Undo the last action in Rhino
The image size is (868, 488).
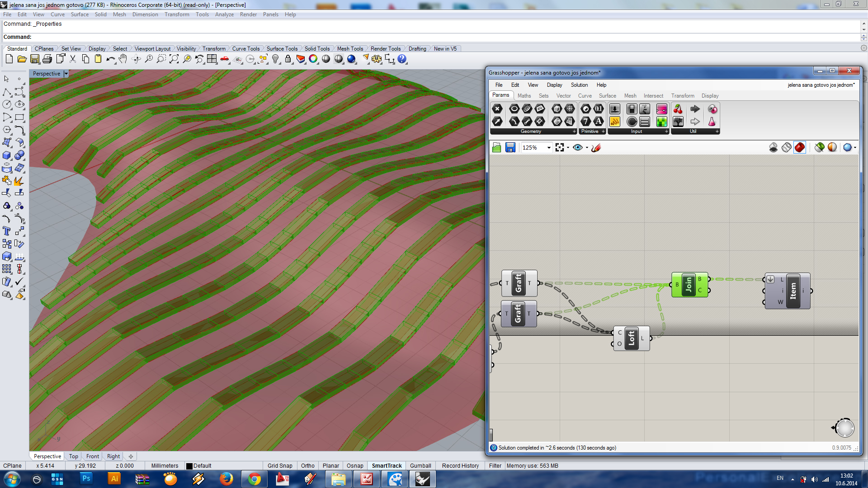(110, 59)
